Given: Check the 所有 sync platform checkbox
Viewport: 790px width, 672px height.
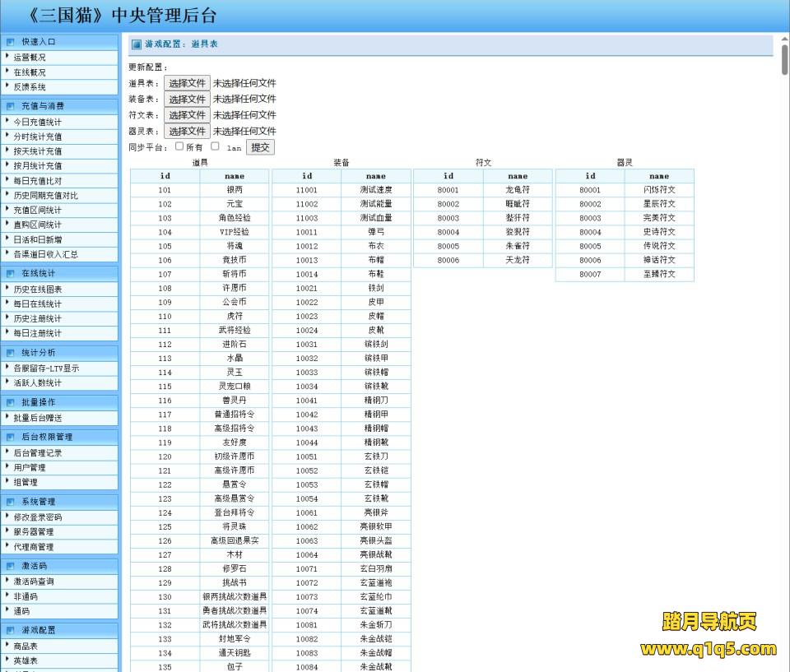Looking at the screenshot, I should point(179,146).
